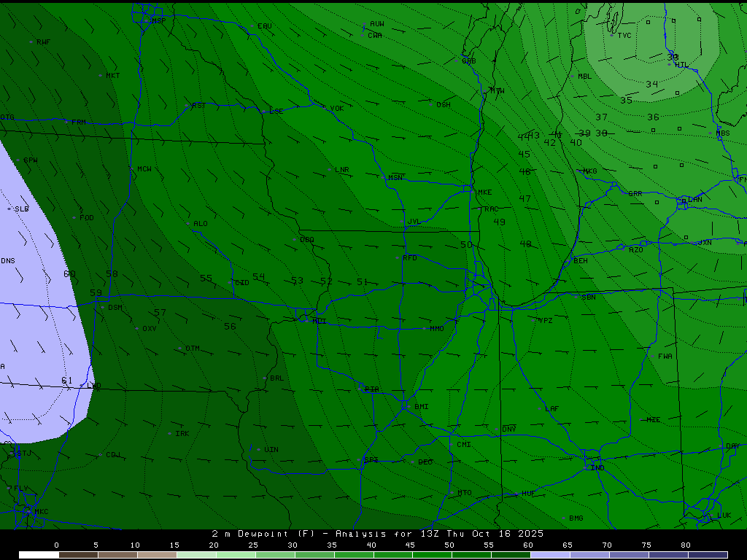Image resolution: width=747 pixels, height=560 pixels.
Task: Click the '25' label on the color scale
Action: click(x=253, y=545)
